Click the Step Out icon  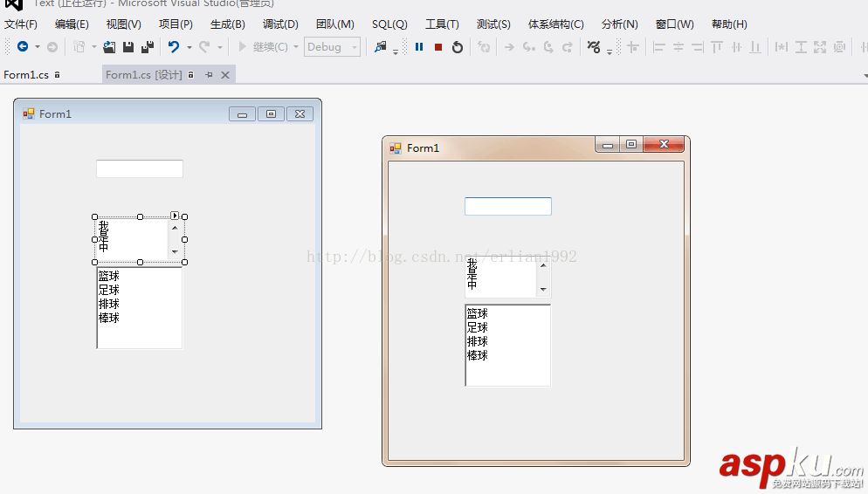(568, 47)
